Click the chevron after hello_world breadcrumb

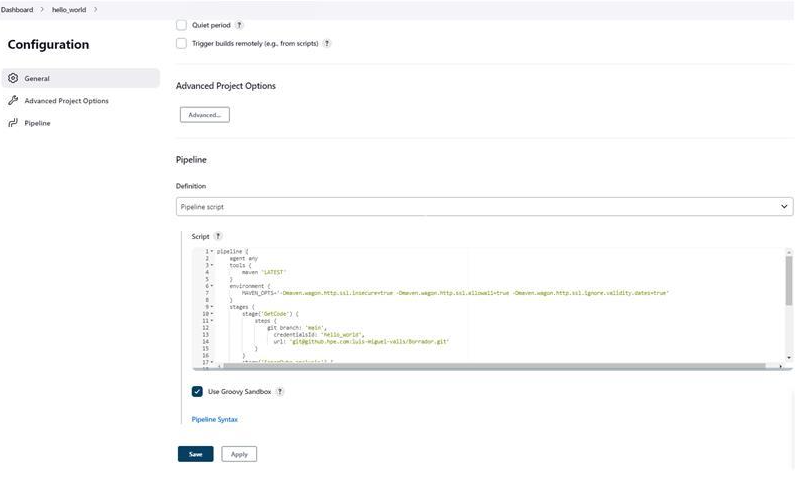(95, 10)
